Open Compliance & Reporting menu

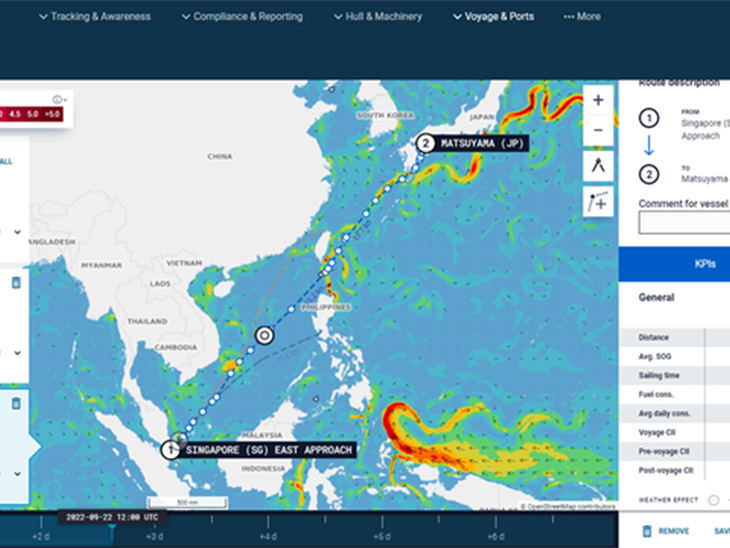click(x=242, y=17)
